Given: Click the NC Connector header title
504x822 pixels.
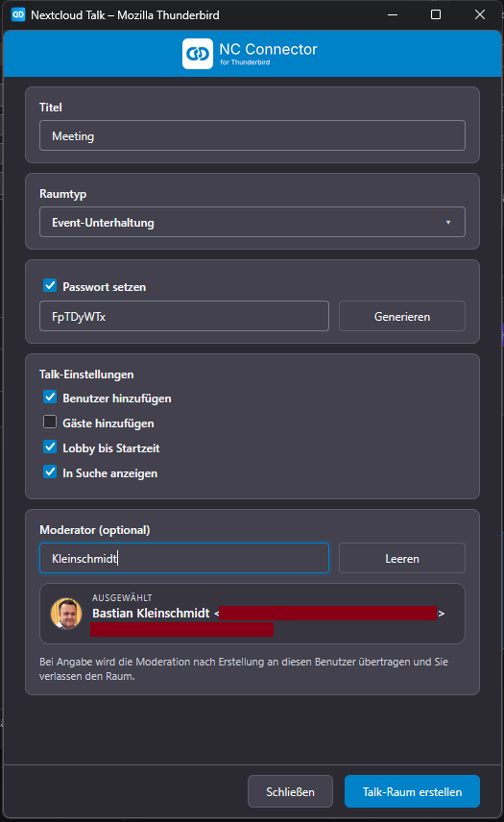Looking at the screenshot, I should coord(268,49).
